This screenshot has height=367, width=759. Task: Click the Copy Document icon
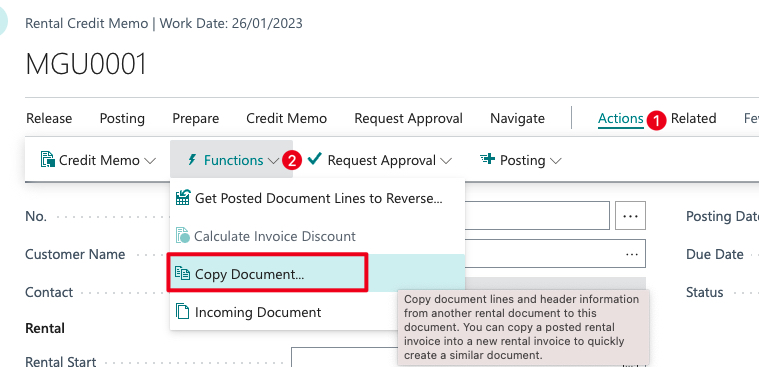pyautogui.click(x=182, y=273)
